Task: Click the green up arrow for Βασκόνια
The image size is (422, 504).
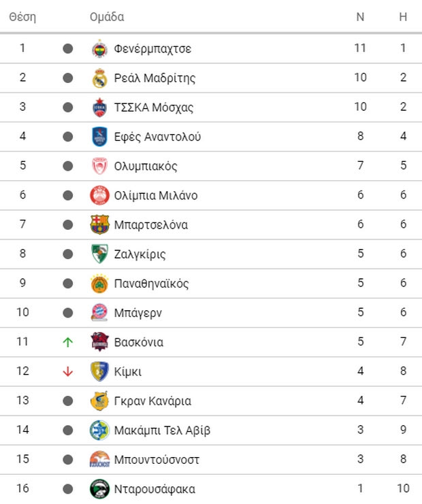Action: click(x=68, y=342)
